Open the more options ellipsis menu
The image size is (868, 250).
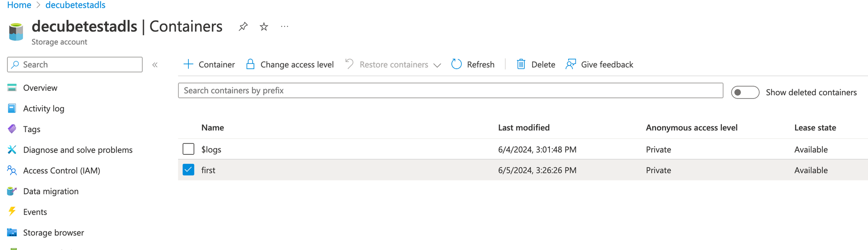[284, 27]
